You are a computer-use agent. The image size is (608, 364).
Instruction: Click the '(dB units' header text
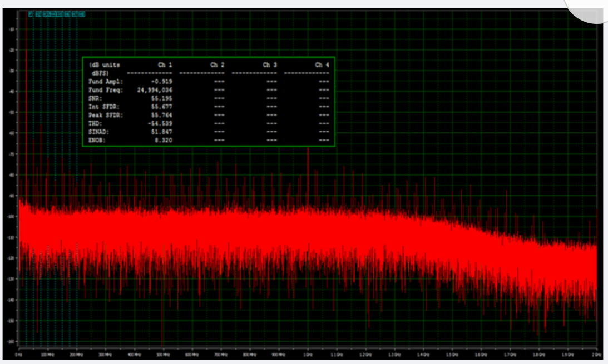tap(105, 65)
